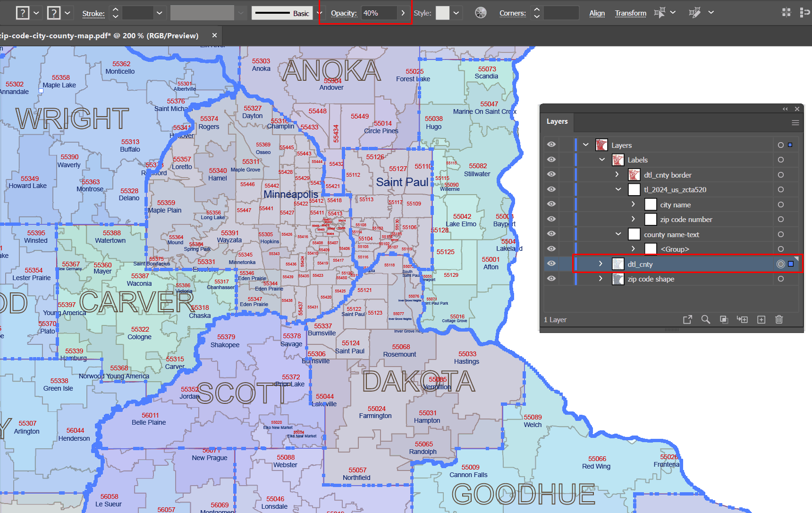Select the <Group> row in Layers panel
This screenshot has height=513, width=812.
(x=671, y=249)
